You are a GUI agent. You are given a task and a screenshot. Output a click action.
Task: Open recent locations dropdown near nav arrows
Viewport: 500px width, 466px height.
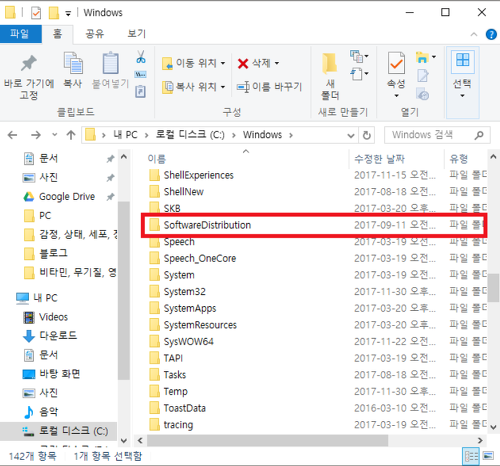click(54, 135)
